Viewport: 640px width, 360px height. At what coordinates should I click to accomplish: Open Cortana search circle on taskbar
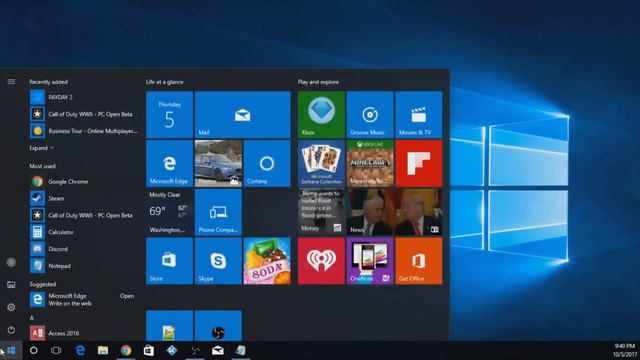33,350
